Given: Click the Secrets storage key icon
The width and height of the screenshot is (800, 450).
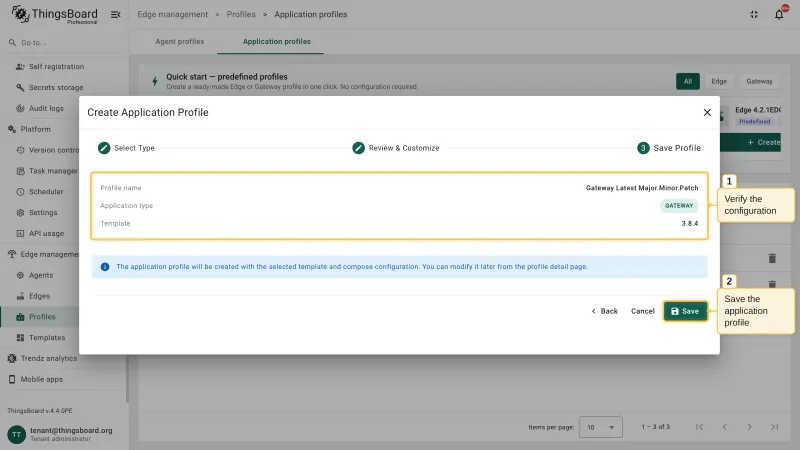Looking at the screenshot, I should pos(20,88).
